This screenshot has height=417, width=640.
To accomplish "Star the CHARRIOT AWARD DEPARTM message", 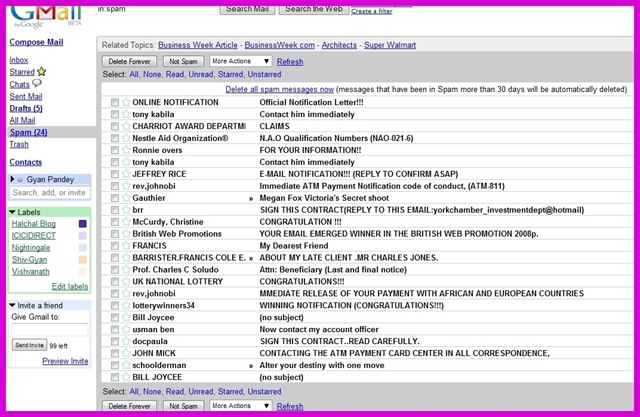I will click(x=126, y=126).
